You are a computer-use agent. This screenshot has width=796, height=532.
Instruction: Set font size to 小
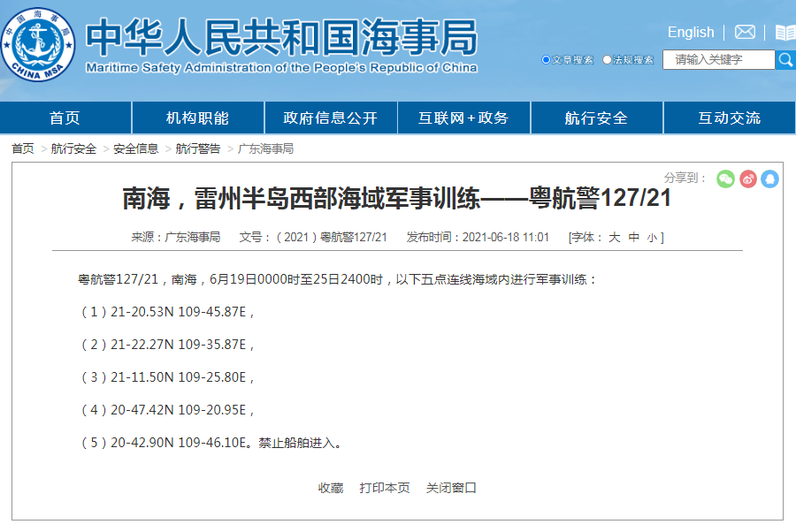click(651, 237)
